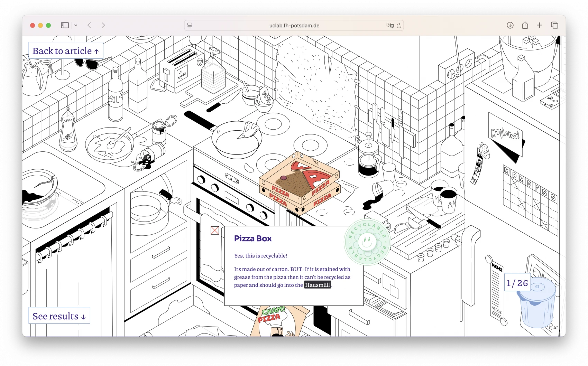Go forward to next page
Viewport: 588px width, 366px height.
pos(103,25)
